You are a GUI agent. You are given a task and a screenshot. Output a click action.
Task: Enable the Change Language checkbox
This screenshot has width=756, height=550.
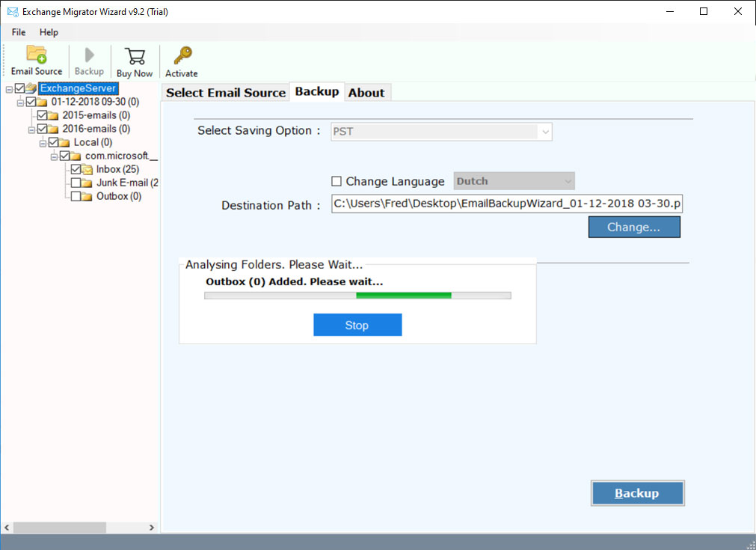[x=336, y=181]
